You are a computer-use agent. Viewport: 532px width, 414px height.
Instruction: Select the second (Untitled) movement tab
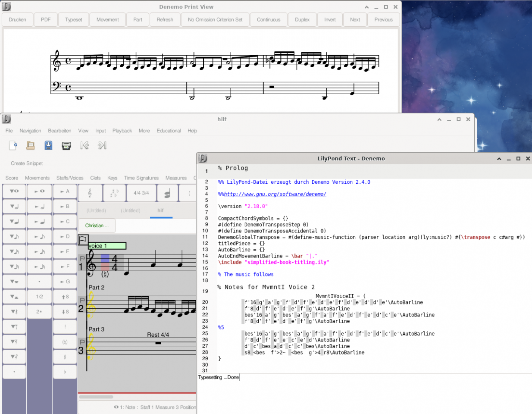click(131, 210)
